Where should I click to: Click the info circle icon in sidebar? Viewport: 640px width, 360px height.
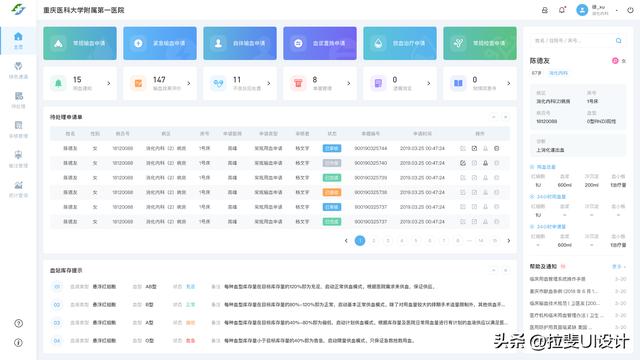coord(18,342)
